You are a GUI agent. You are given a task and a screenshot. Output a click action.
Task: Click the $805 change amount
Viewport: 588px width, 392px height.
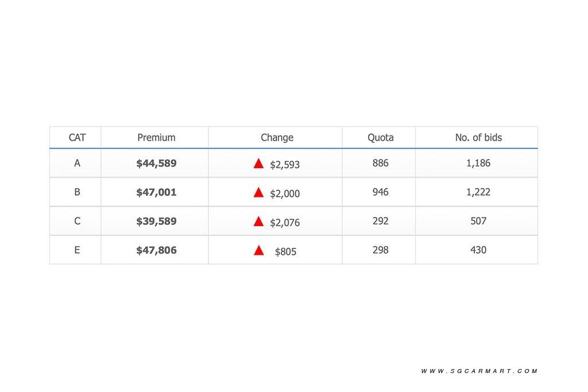(285, 251)
